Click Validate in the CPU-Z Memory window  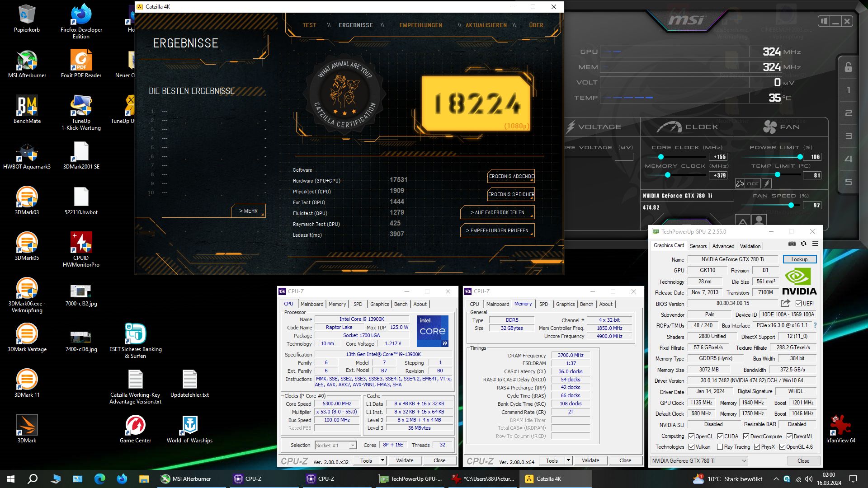click(590, 460)
